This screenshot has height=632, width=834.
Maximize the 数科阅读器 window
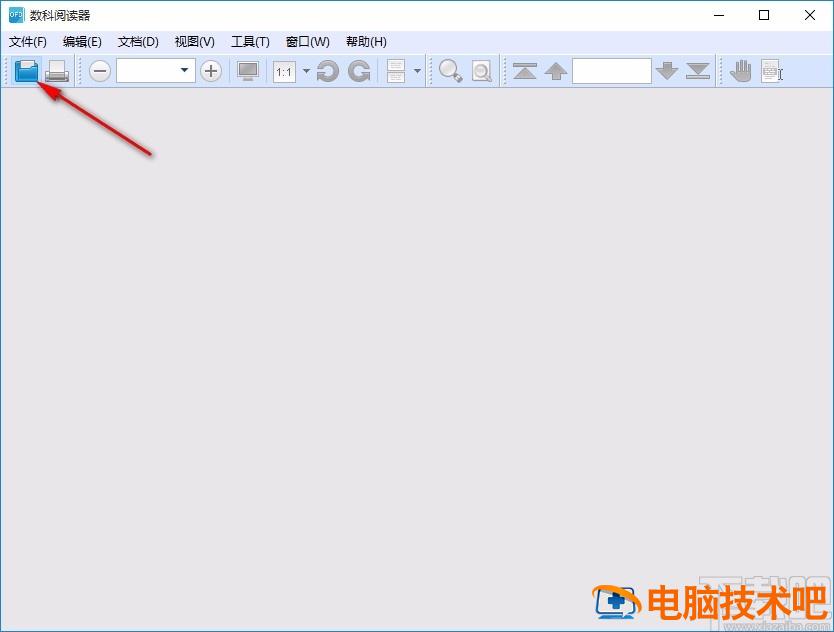click(x=764, y=15)
